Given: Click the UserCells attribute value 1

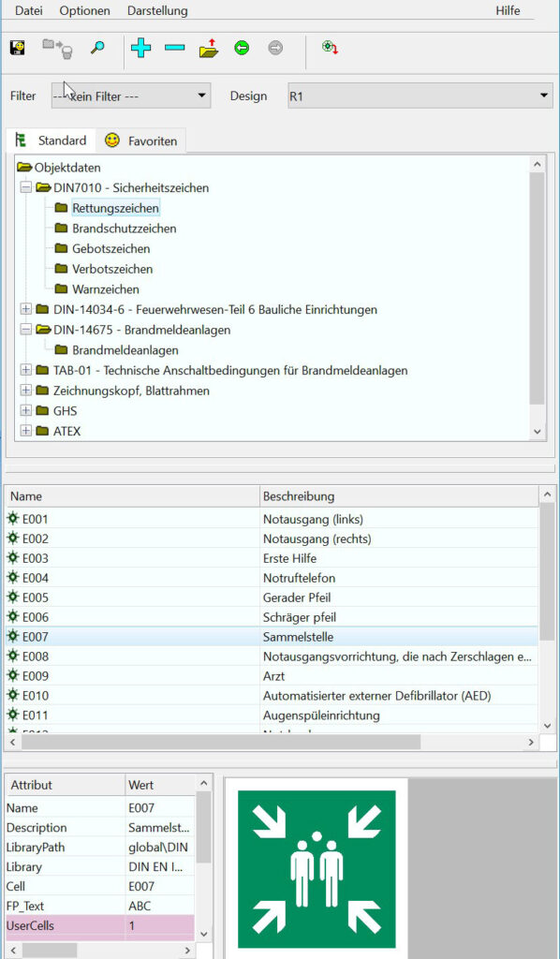Looking at the screenshot, I should click(x=160, y=925).
